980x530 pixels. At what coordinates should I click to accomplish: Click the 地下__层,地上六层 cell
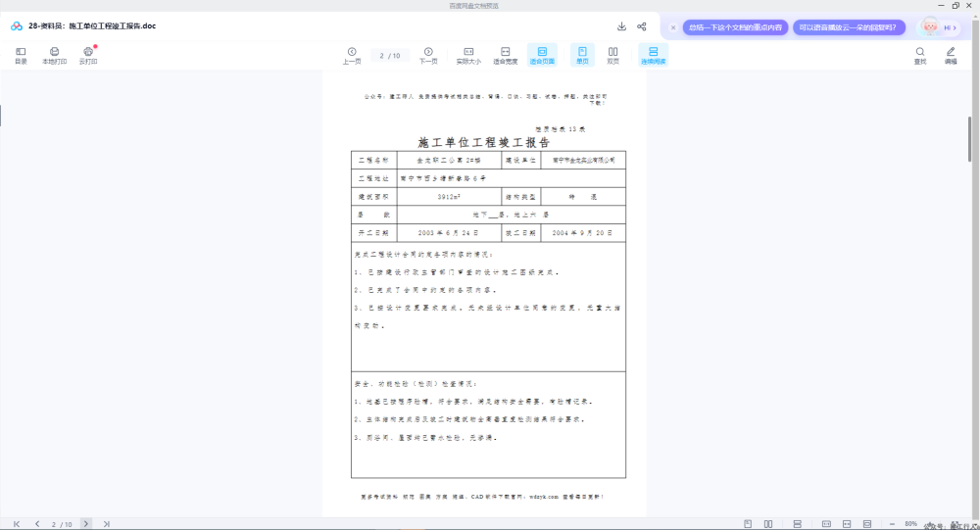click(512, 215)
